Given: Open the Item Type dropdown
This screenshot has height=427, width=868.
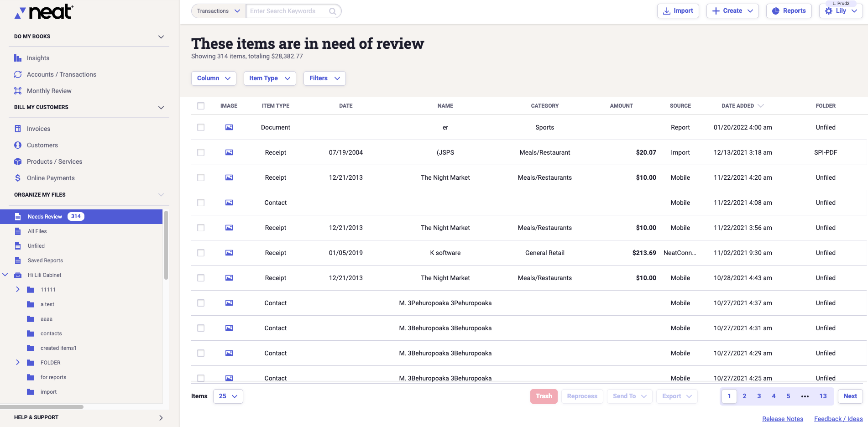Looking at the screenshot, I should tap(269, 78).
